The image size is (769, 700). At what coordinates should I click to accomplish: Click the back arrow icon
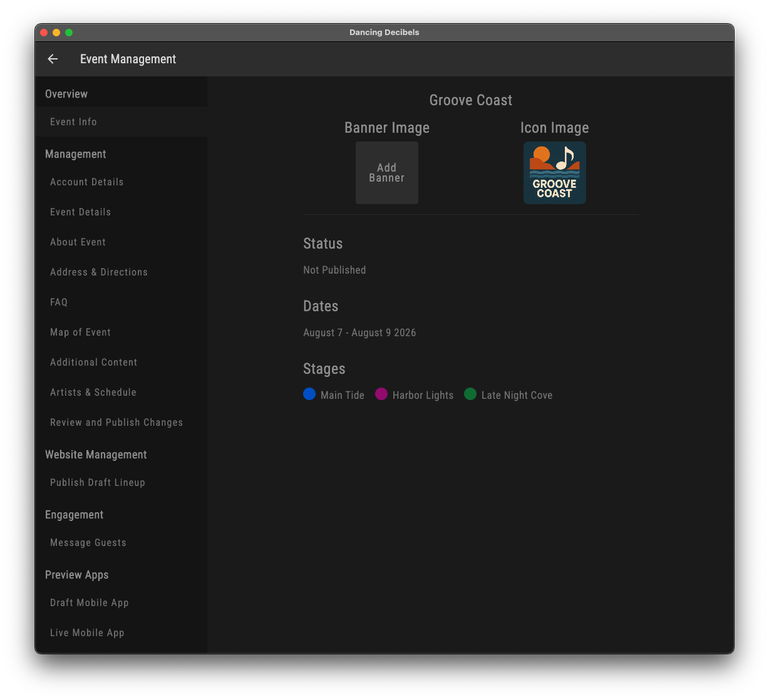(53, 59)
